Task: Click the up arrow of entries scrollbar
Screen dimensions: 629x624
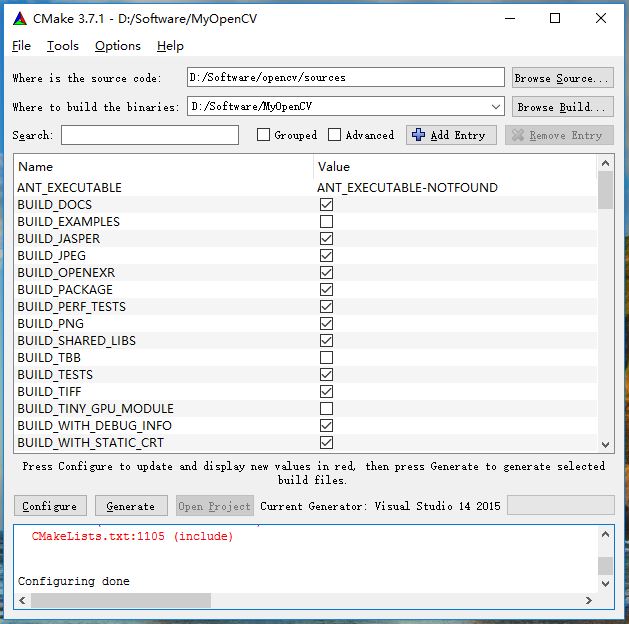Action: click(x=605, y=163)
